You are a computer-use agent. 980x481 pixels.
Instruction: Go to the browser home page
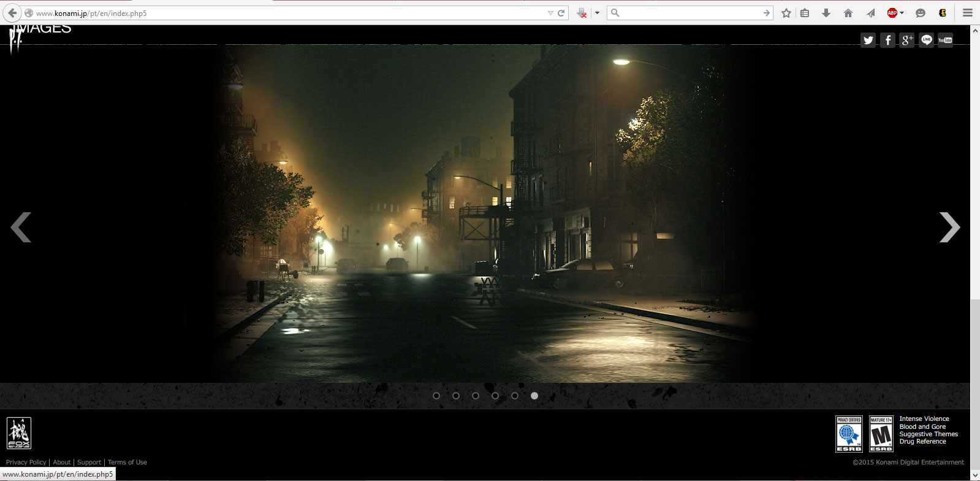(848, 13)
